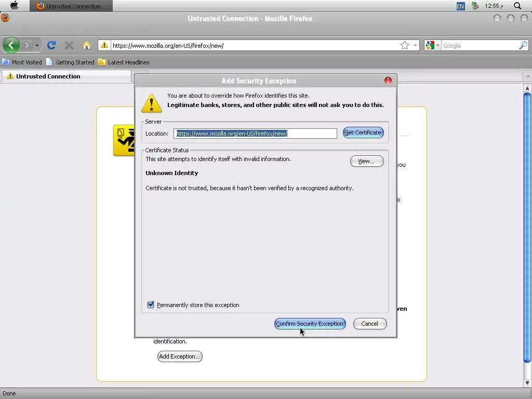Uncheck Permanently store this exception
The image size is (532, 399).
tap(151, 304)
